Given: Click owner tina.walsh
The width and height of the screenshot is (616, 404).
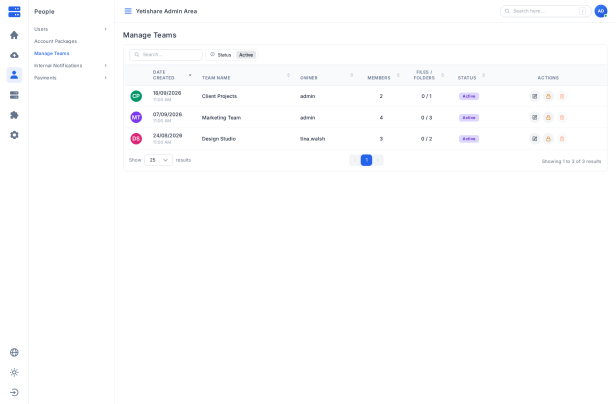Looking at the screenshot, I should pos(312,139).
